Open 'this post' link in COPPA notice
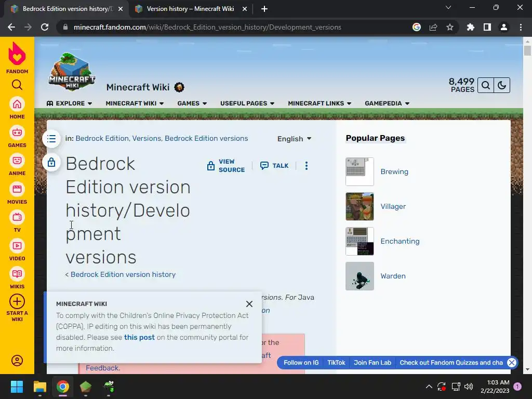 click(139, 337)
